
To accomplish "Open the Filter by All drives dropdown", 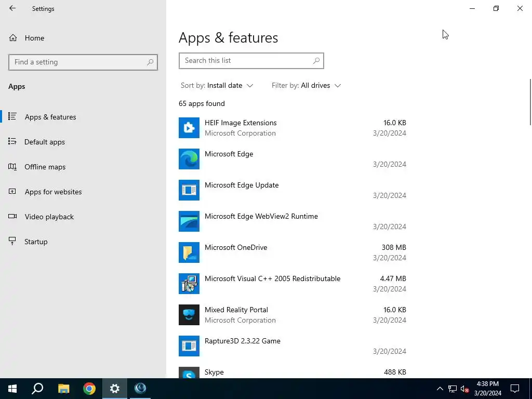I will coord(306,86).
